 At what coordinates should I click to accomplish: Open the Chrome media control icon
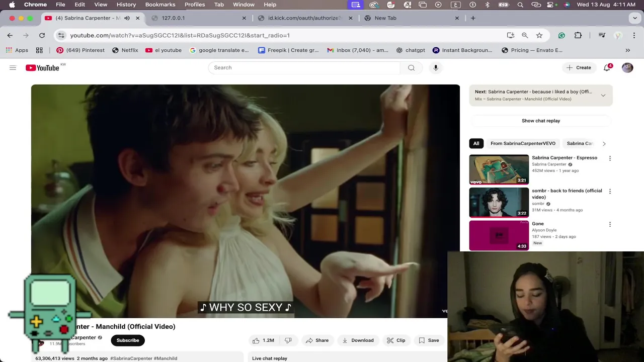(x=602, y=35)
